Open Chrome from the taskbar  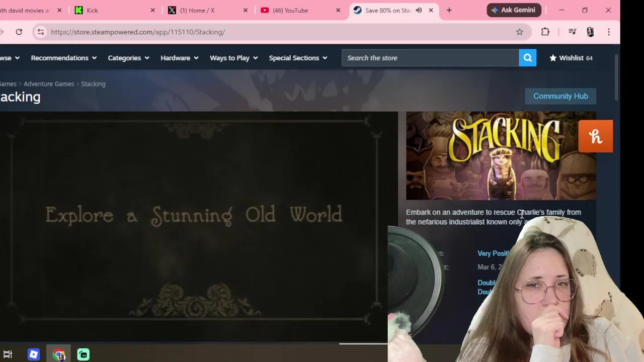59,355
